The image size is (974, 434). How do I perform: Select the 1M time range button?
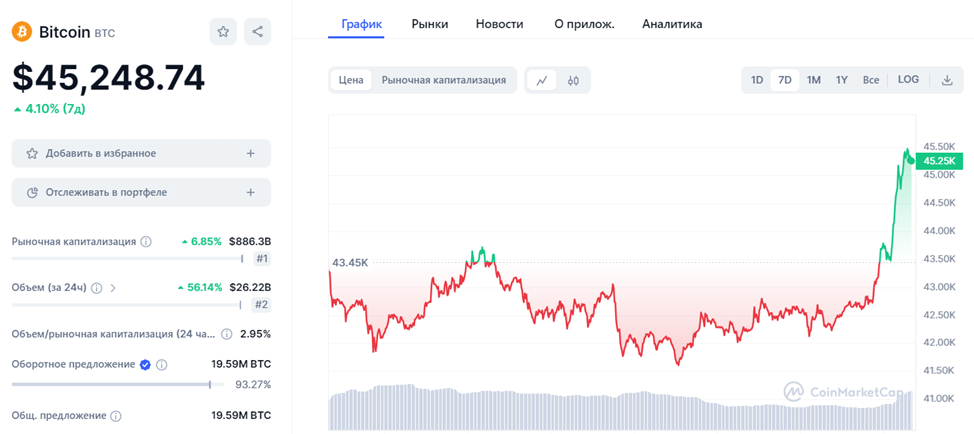tap(814, 80)
